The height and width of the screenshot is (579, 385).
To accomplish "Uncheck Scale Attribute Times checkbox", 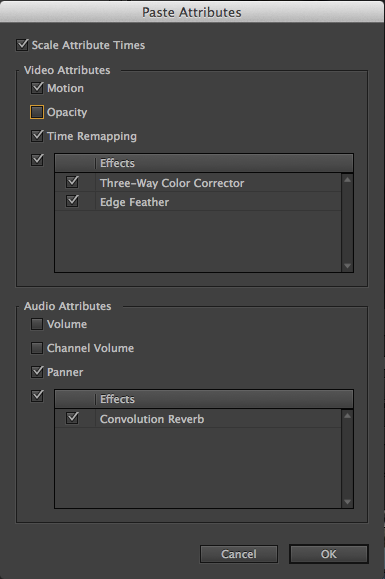I will tap(22, 45).
